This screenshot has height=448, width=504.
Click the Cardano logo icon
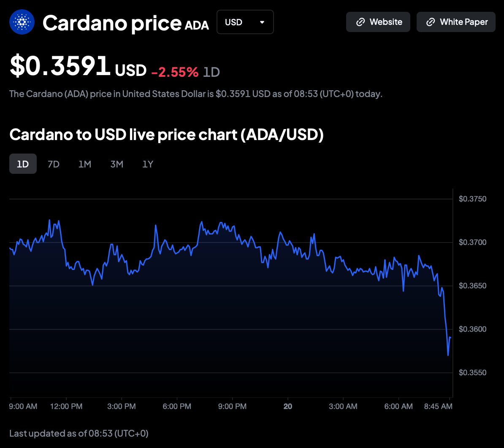[22, 22]
